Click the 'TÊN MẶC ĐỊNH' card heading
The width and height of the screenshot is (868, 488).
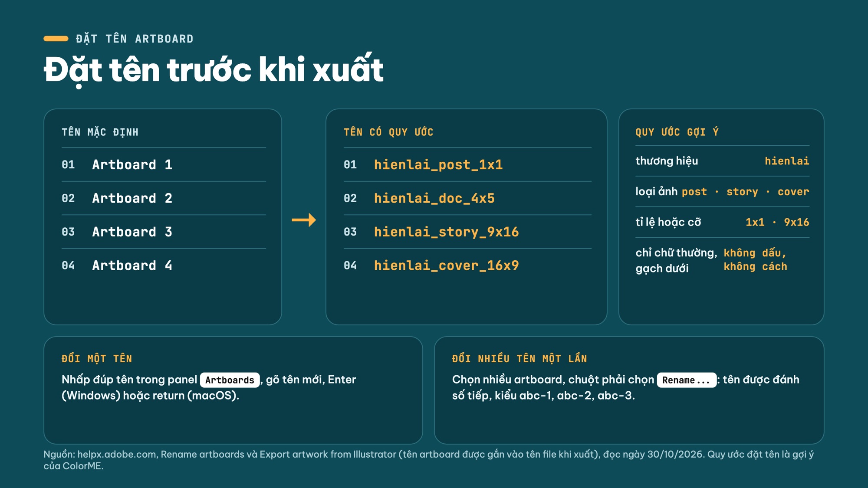tap(100, 132)
